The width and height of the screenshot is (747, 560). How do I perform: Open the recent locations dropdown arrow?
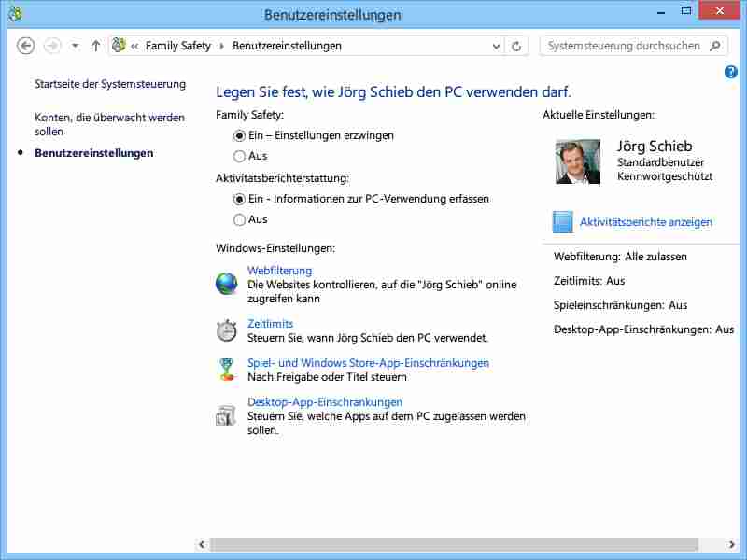tap(75, 46)
